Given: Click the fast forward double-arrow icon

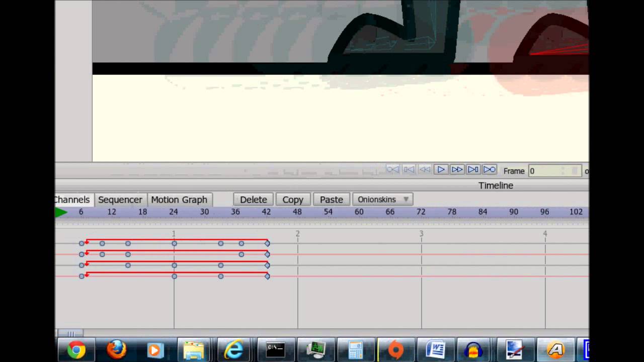Looking at the screenshot, I should [x=457, y=170].
